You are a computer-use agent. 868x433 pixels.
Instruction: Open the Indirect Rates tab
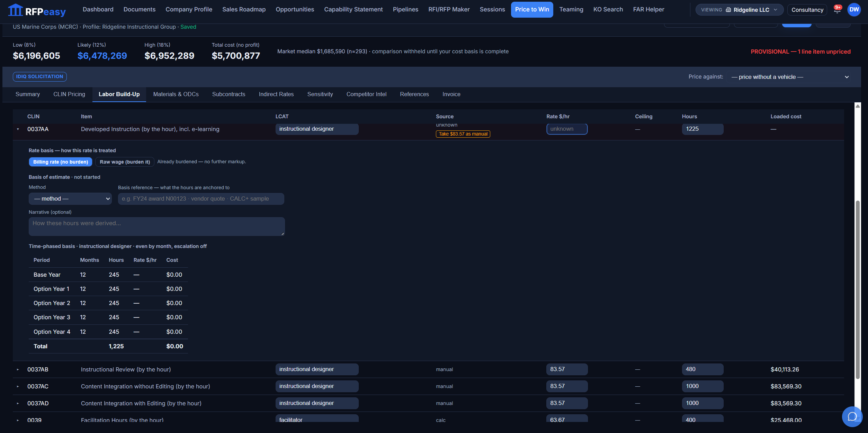(x=276, y=94)
